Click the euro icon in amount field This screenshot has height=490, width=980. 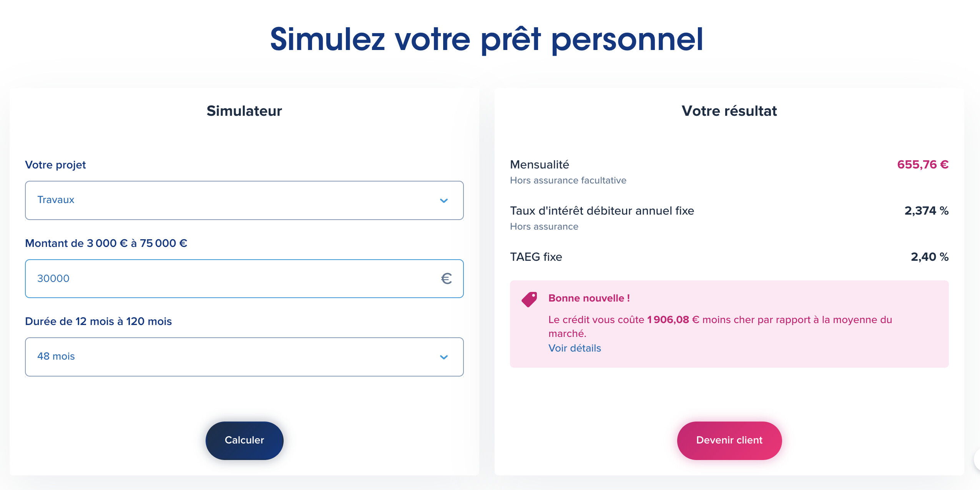click(446, 278)
